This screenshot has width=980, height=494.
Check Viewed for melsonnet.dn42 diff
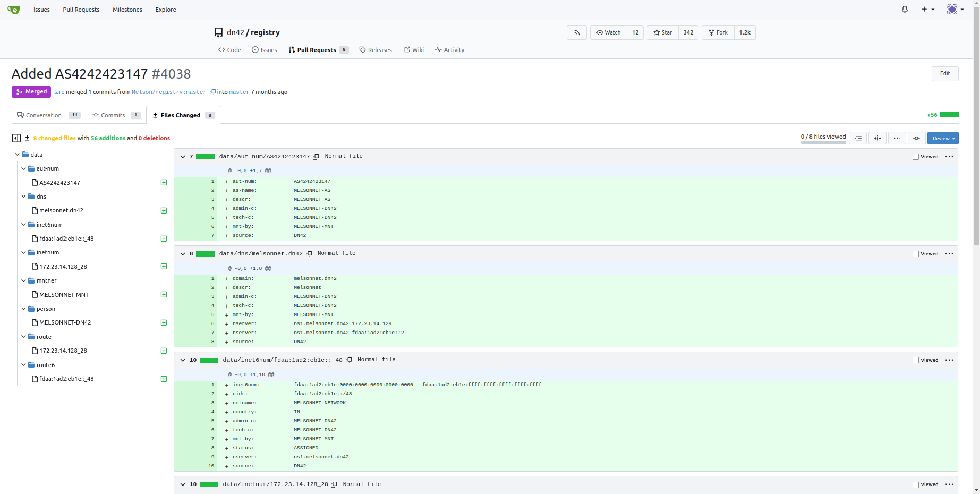tap(916, 254)
